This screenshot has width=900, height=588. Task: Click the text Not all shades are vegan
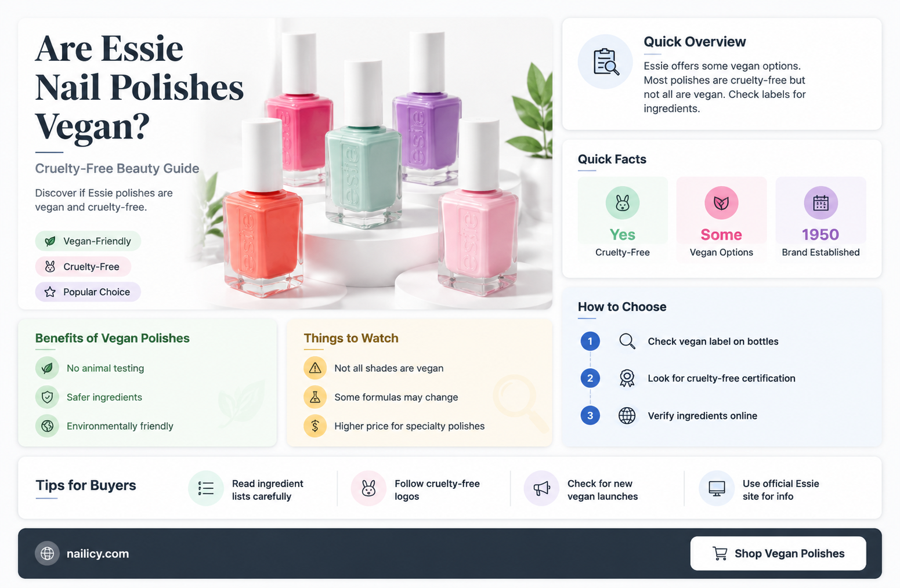[x=389, y=368]
